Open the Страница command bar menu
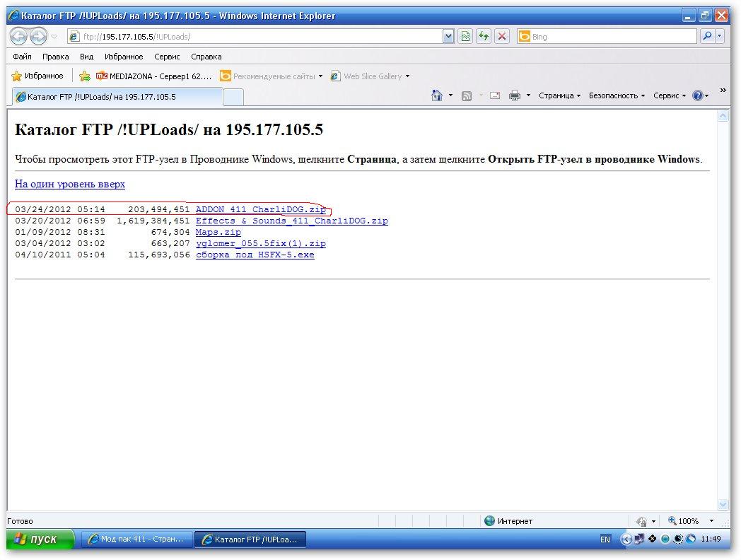This screenshot has height=560, width=741. coord(559,95)
